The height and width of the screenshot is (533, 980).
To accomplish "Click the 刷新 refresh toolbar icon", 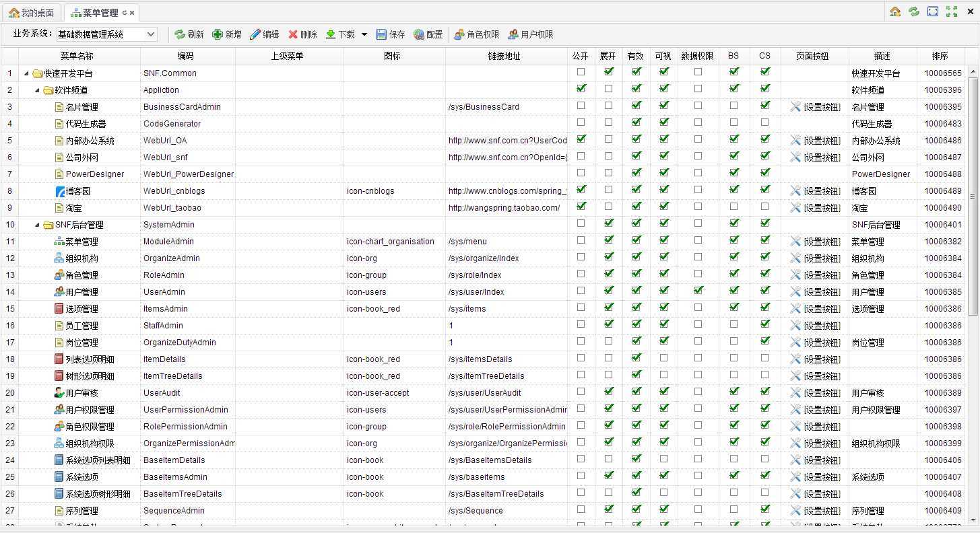I will click(x=180, y=34).
